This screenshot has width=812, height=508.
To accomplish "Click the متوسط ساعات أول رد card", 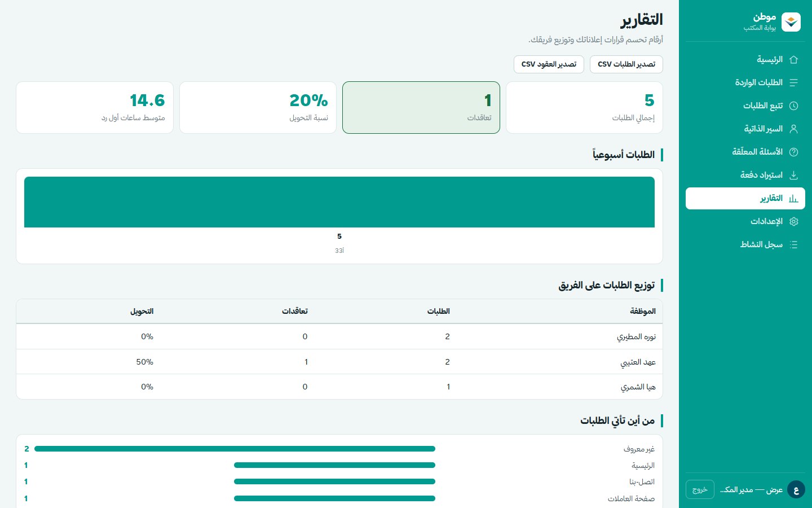I will [95, 107].
